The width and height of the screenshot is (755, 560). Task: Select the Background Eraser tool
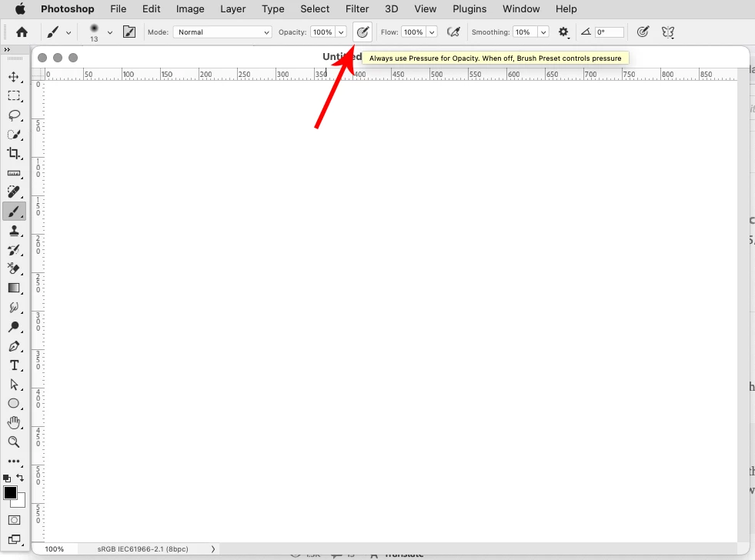click(x=14, y=269)
